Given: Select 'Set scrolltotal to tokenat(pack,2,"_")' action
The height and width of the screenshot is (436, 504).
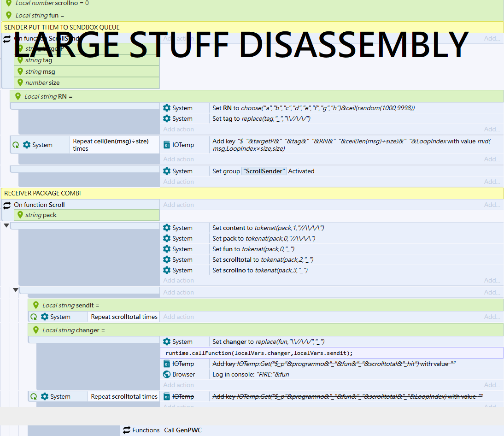Looking at the screenshot, I should pos(263,259).
